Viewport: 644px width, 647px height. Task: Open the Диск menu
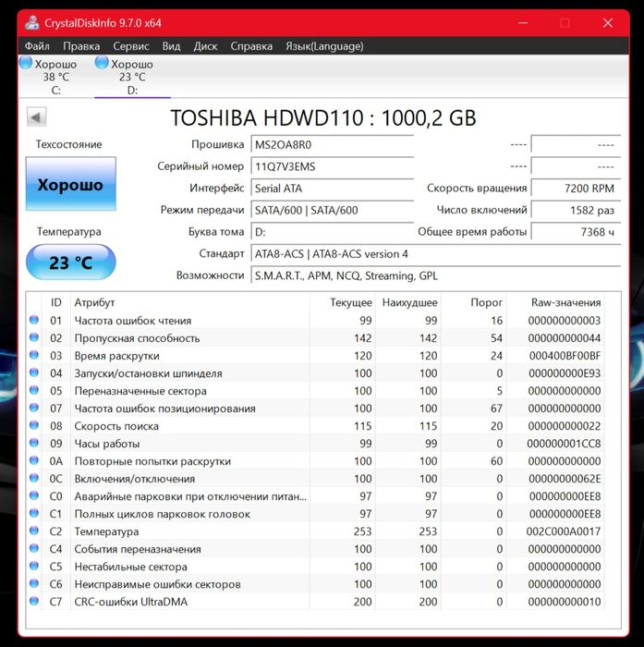click(x=205, y=46)
